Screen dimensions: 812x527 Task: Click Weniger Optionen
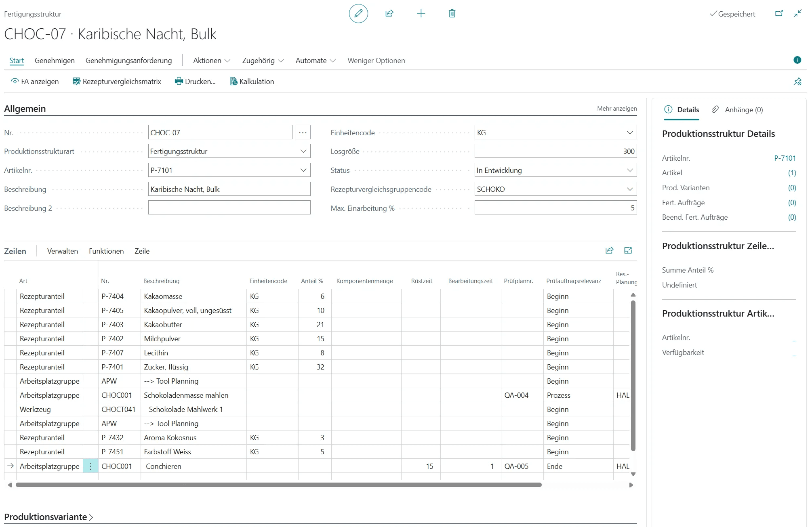[376, 61]
